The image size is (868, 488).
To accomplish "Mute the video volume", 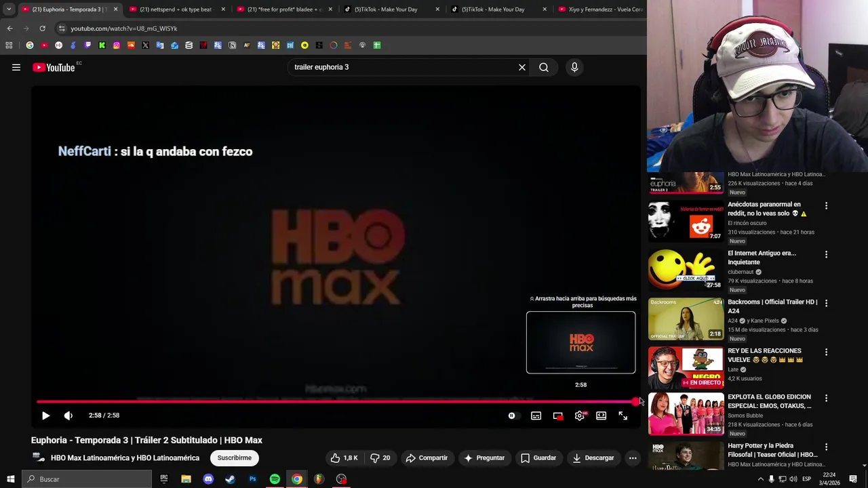I will (68, 415).
